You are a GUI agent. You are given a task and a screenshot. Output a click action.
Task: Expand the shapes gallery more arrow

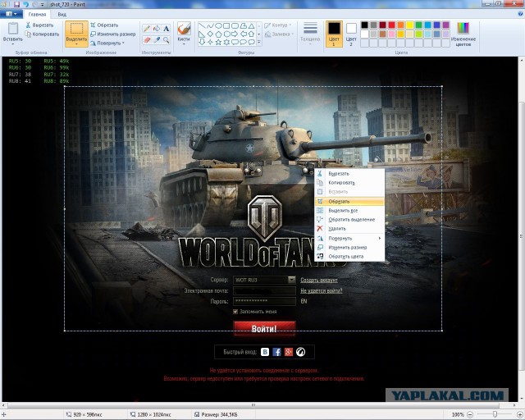pyautogui.click(x=259, y=42)
